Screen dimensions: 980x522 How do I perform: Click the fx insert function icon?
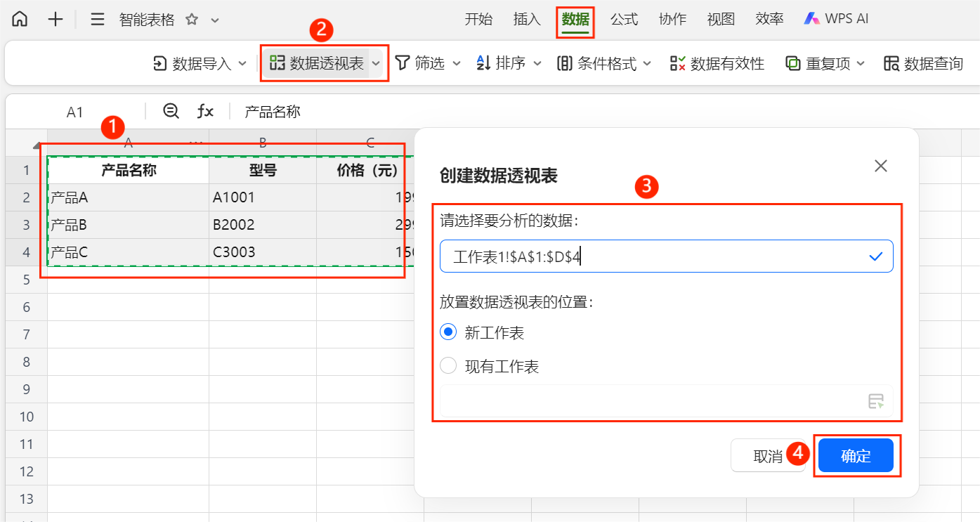(x=205, y=111)
